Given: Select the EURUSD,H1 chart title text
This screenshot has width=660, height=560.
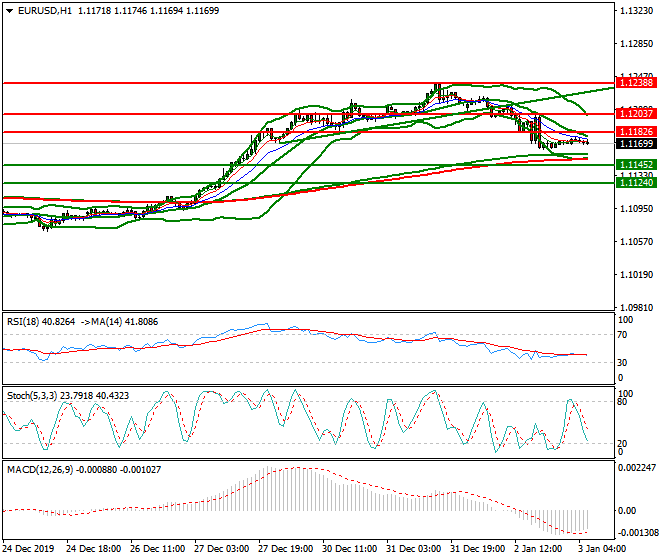Looking at the screenshot, I should (45, 11).
